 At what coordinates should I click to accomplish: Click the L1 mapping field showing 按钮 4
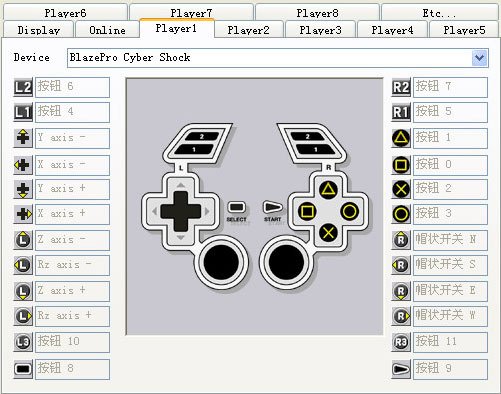click(72, 112)
